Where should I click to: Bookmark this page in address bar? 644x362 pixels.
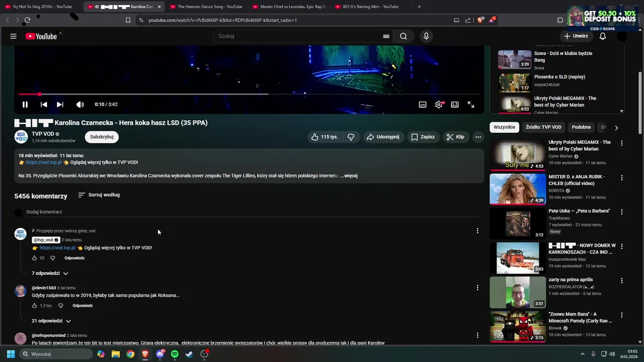(x=128, y=20)
